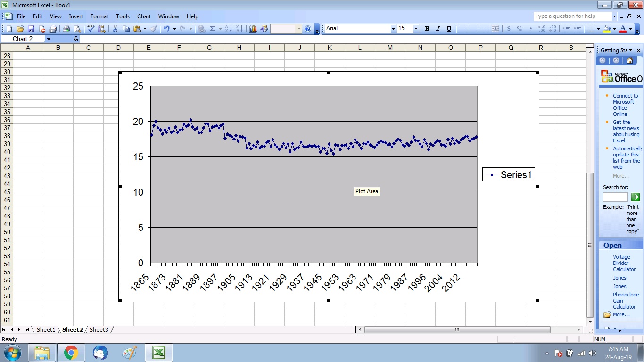Click Sort Descending Z-A icon
The width and height of the screenshot is (644, 362).
(x=239, y=29)
